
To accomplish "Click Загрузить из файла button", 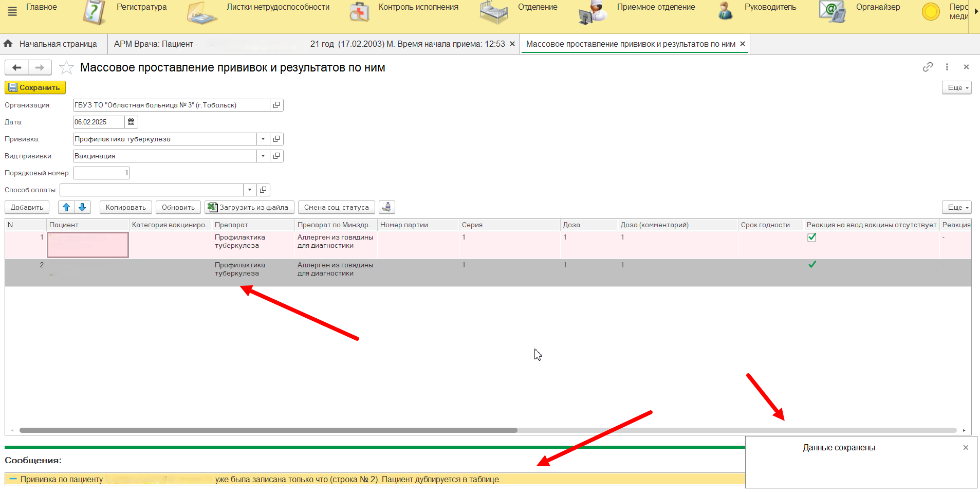I will tap(249, 207).
